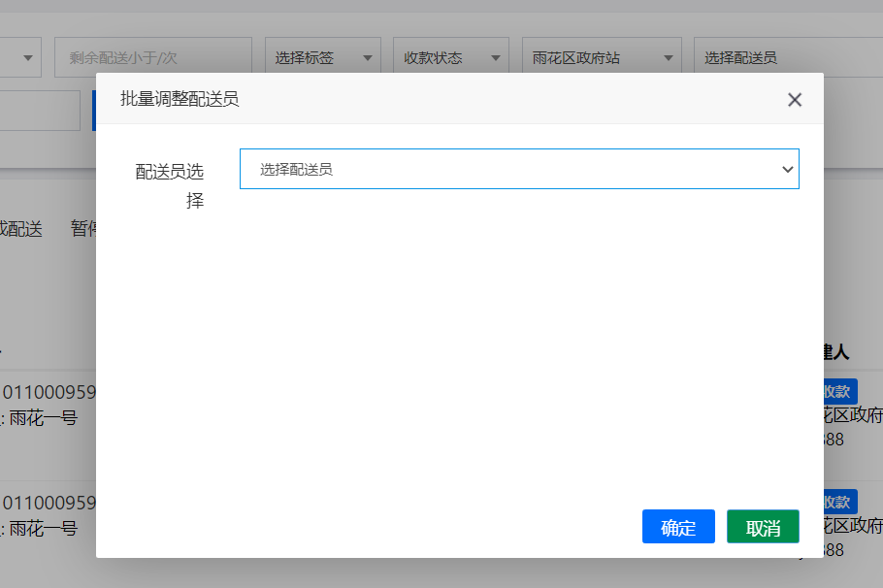
Task: Click the blue 收款 badge in first row
Action: pyautogui.click(x=836, y=391)
